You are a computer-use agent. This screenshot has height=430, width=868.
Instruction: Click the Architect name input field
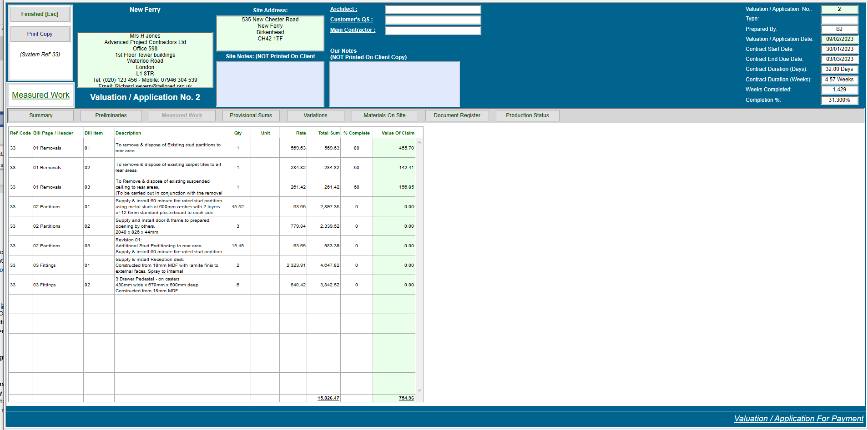coord(433,10)
